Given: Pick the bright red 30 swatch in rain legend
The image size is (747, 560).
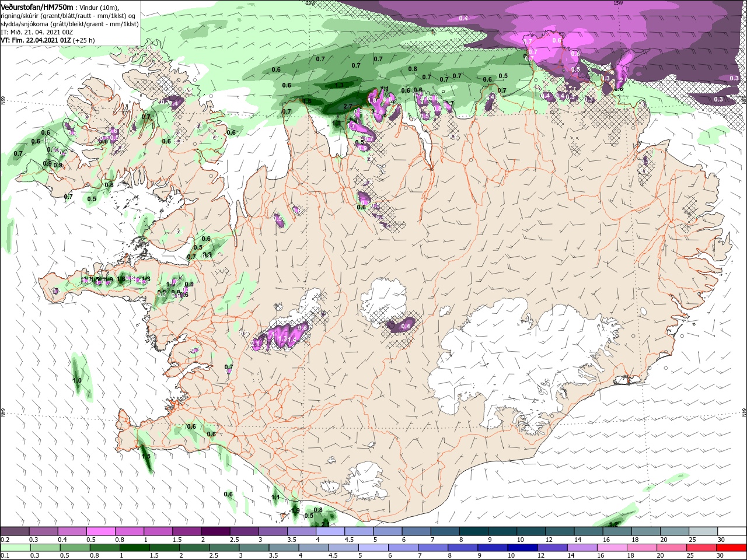Looking at the screenshot, I should click(732, 548).
